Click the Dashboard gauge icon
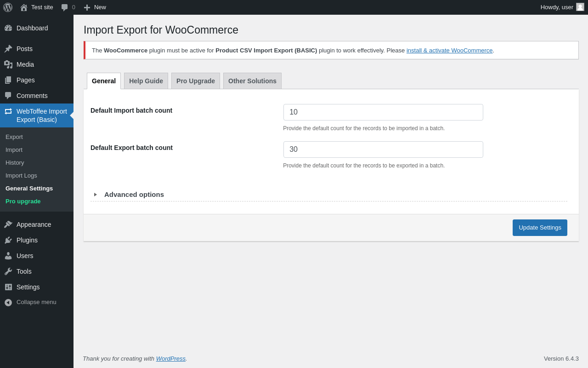 8,28
